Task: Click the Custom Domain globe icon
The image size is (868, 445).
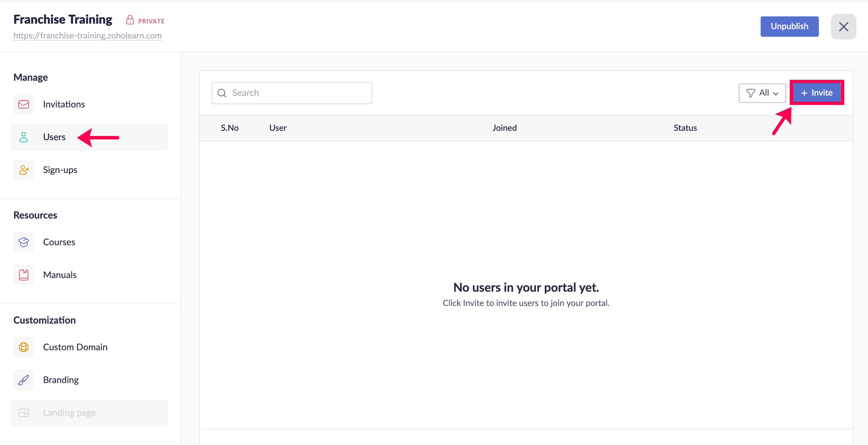Action: click(x=24, y=347)
